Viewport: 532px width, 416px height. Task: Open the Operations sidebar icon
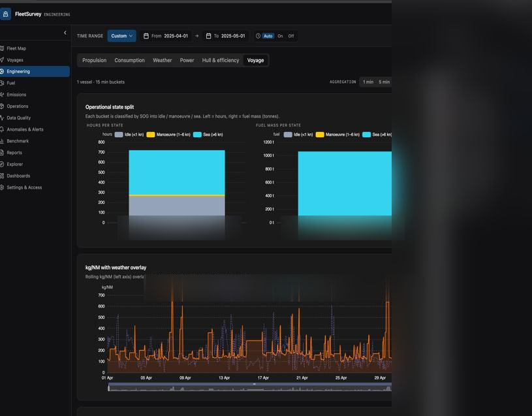pos(2,106)
